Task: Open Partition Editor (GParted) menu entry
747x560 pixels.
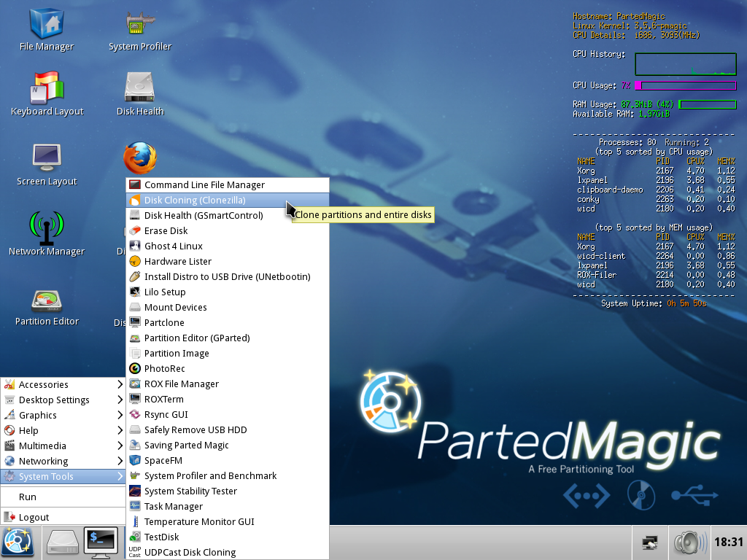Action: [x=228, y=338]
